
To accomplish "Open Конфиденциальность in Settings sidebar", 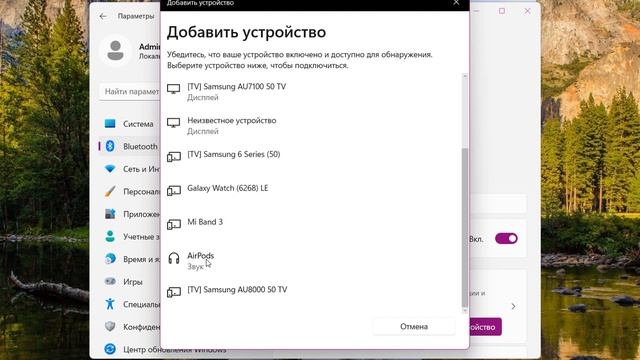I will point(129,327).
